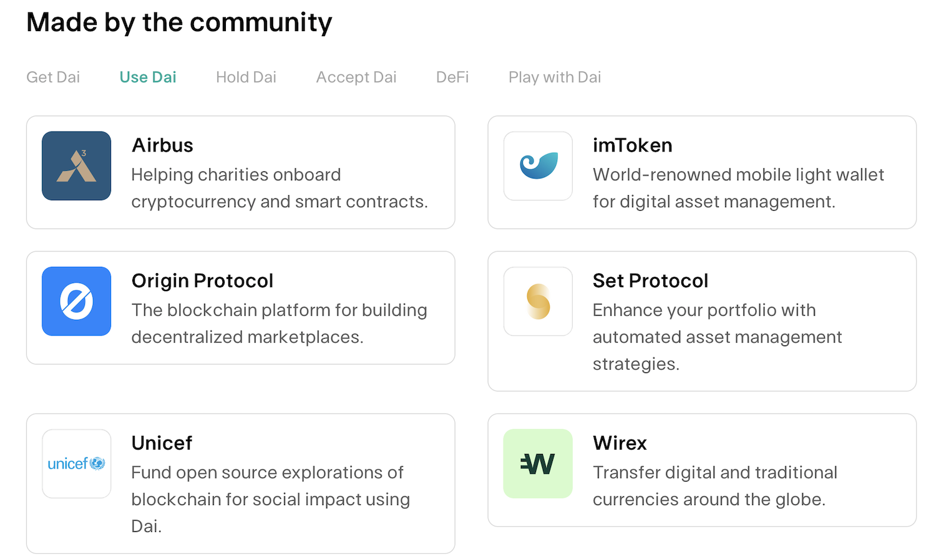Click the Unicef logo icon
Viewport: 936px width, 560px height.
[77, 463]
